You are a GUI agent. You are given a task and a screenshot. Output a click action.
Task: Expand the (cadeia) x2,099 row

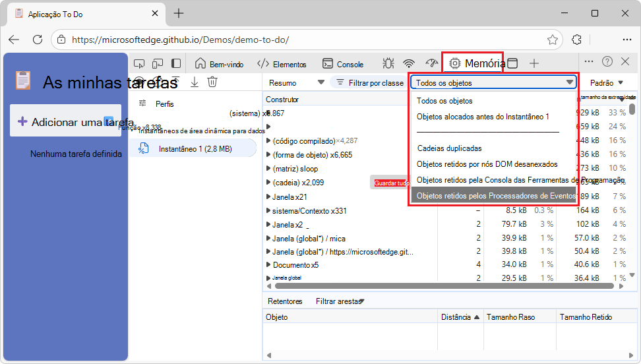point(268,183)
